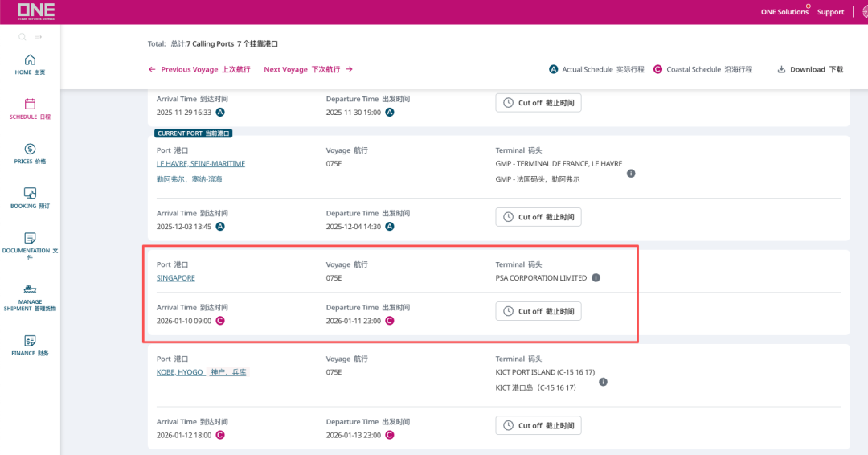Open the MANAGE SHIPMENT ship icon

pyautogui.click(x=30, y=289)
